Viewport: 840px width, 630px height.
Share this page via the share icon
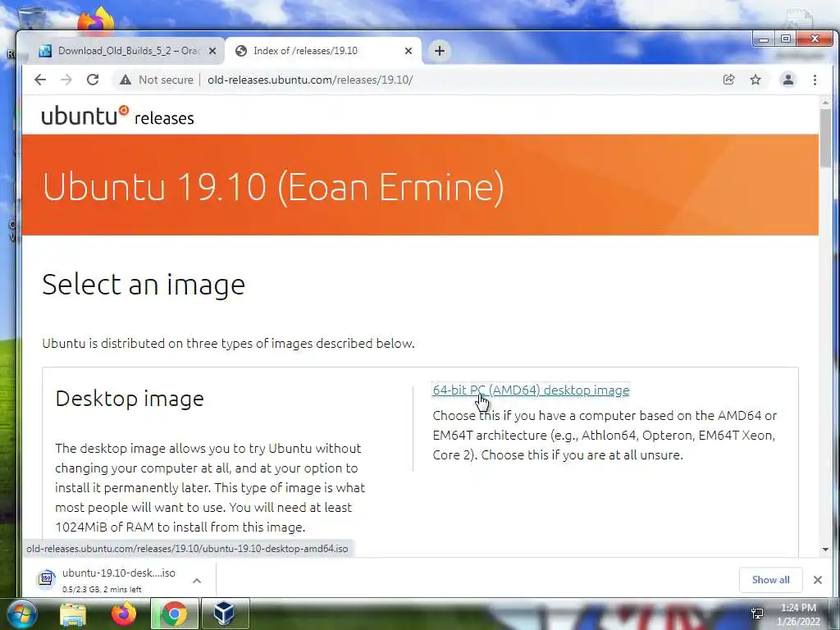click(728, 80)
